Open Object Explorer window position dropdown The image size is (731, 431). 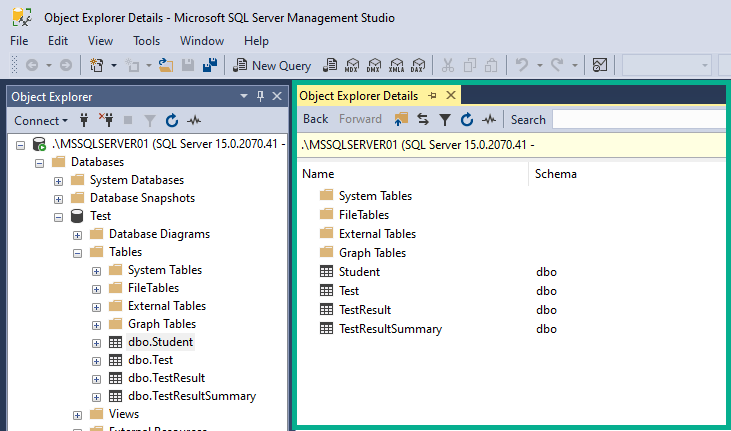[244, 96]
